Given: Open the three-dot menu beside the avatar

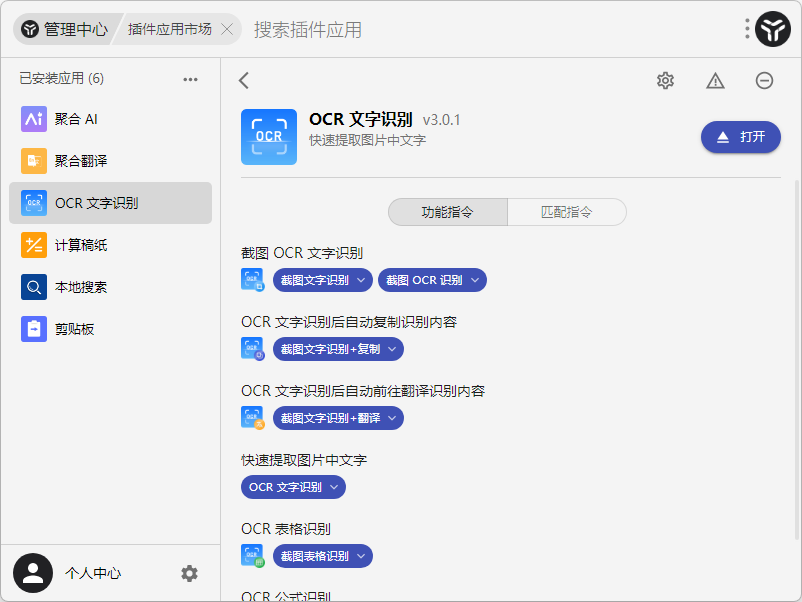Looking at the screenshot, I should click(747, 29).
